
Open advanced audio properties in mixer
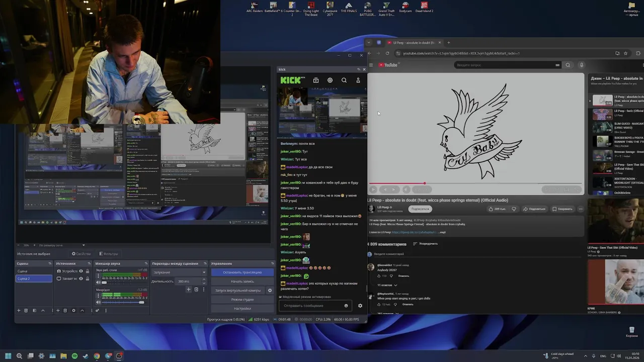tap(97, 310)
